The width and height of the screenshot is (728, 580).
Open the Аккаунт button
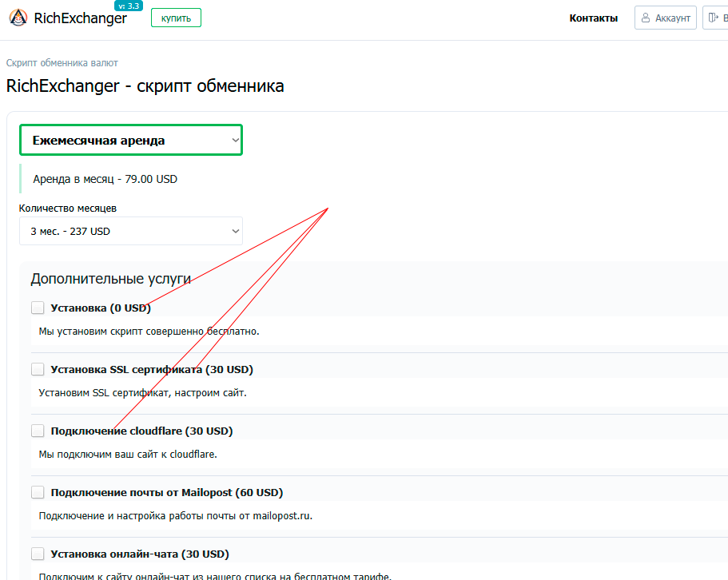tap(666, 18)
